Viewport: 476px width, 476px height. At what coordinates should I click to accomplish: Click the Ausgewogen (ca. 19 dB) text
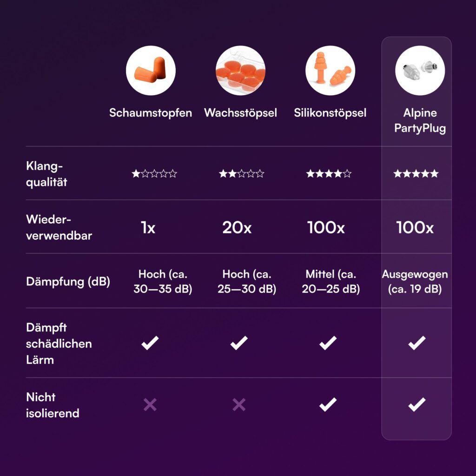pos(415,281)
